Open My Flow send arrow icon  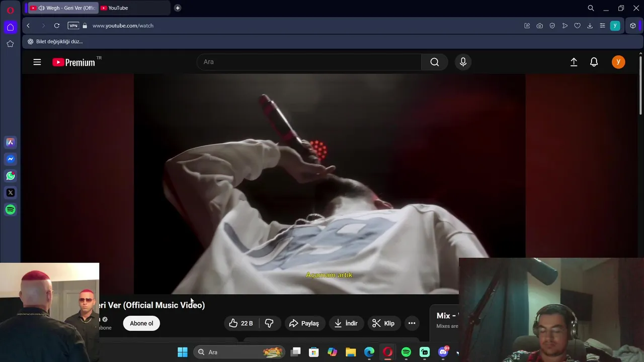[565, 26]
